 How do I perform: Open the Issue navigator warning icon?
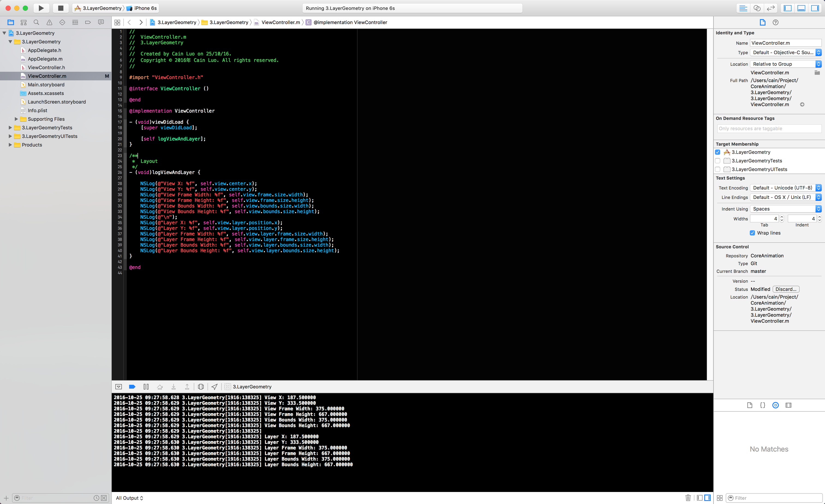tap(49, 22)
